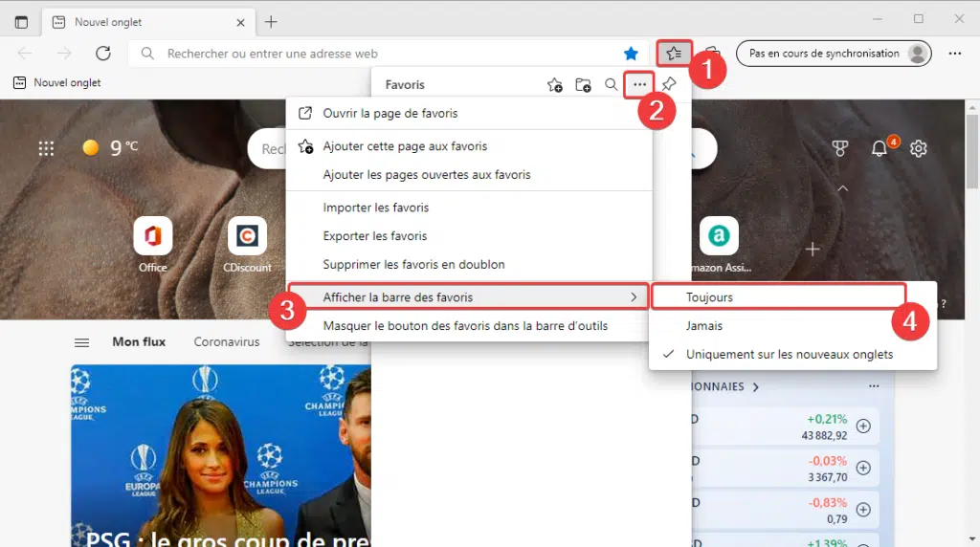980x547 pixels.
Task: Add -0,83% currency to watchlist
Action: coord(863,510)
